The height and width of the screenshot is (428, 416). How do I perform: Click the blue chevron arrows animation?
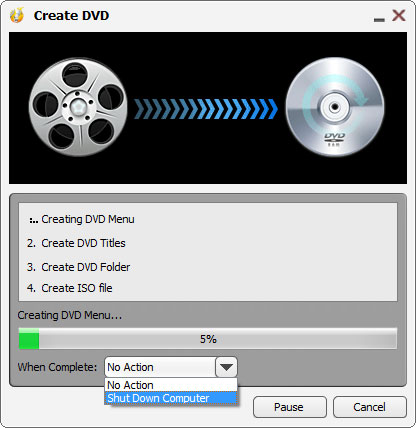pyautogui.click(x=206, y=109)
